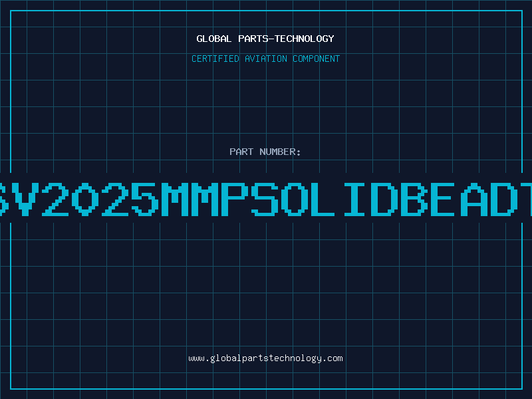Image resolution: width=532 pixels, height=399 pixels.
Task: Select the CERTIFIED AVIATION COMPONENT subtitle
Action: [x=265, y=59]
